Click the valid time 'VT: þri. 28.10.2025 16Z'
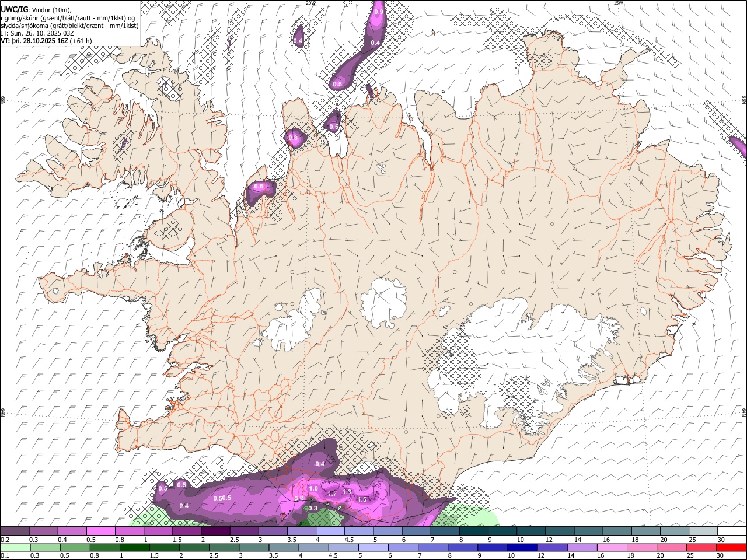This screenshot has width=747, height=560. pos(35,41)
